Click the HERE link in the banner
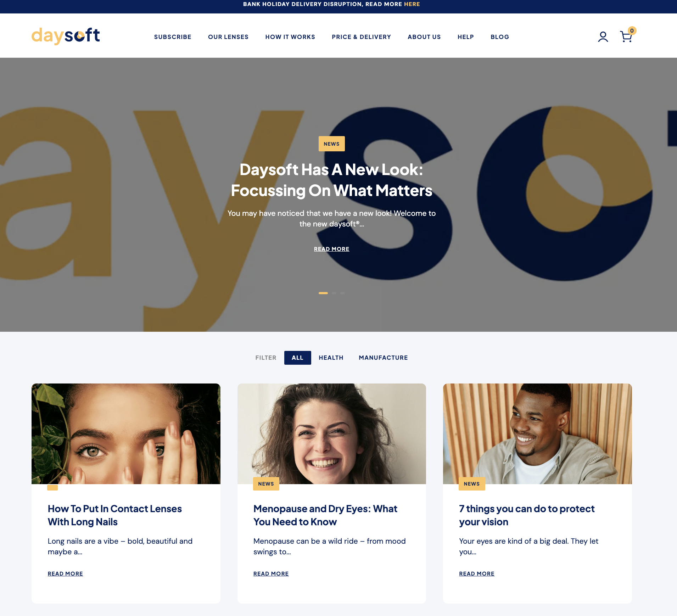The image size is (677, 616). coord(412,4)
